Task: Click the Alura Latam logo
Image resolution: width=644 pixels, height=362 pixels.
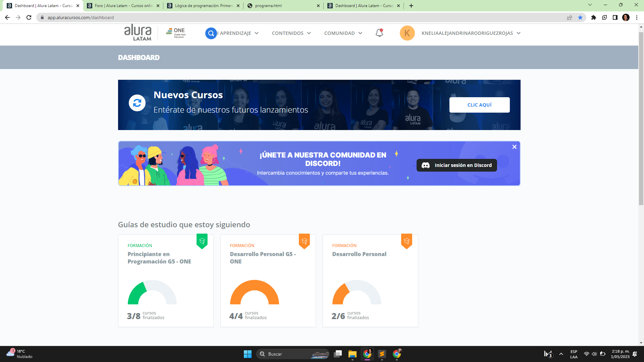Action: coord(138,33)
